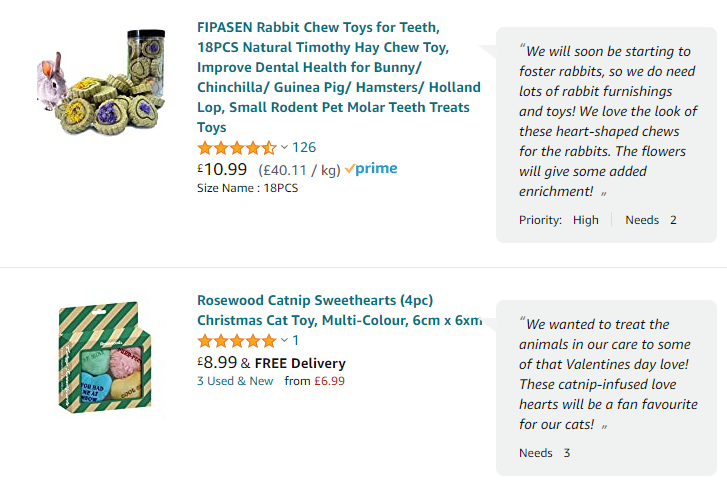Click the FIPASEN 4.5-star rating icons
The height and width of the screenshot is (480, 727).
237,148
